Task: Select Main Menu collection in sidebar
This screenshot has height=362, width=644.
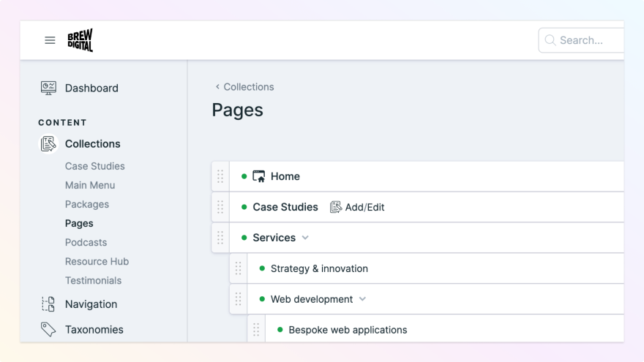Action: pyautogui.click(x=90, y=185)
